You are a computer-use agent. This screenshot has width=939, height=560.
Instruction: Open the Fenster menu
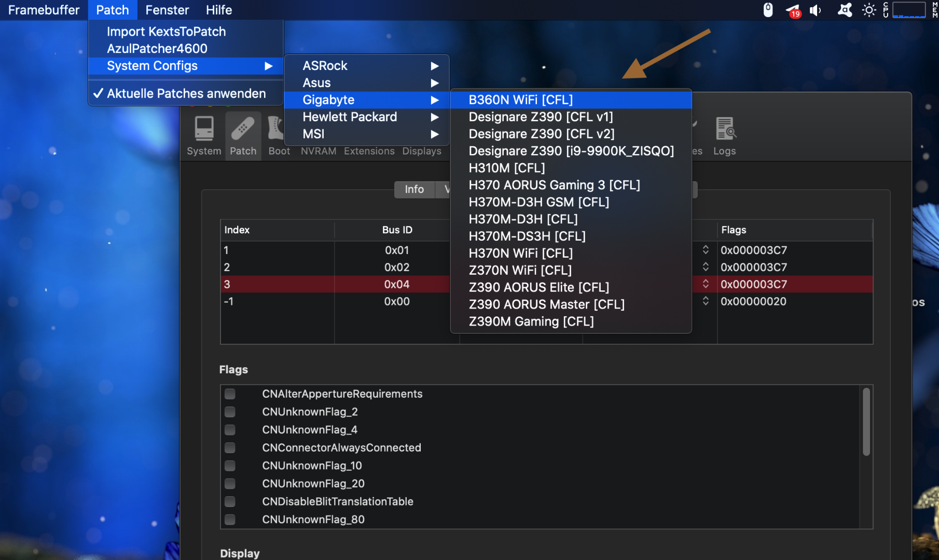[167, 10]
